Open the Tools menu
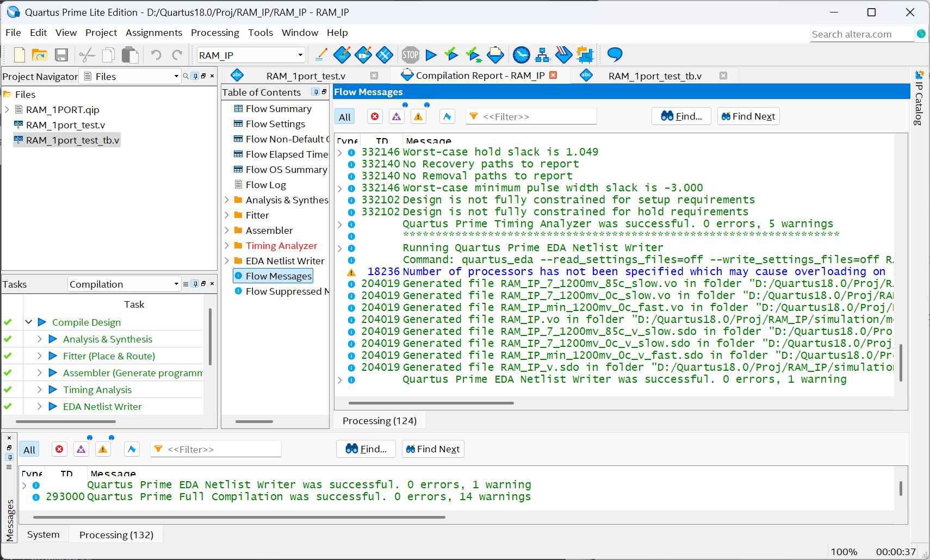930x560 pixels. 261,33
